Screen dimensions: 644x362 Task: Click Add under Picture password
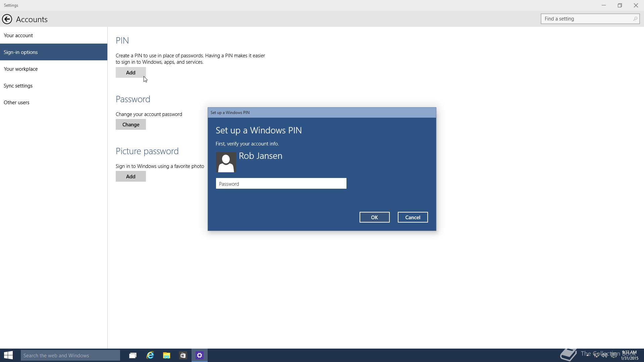[131, 176]
